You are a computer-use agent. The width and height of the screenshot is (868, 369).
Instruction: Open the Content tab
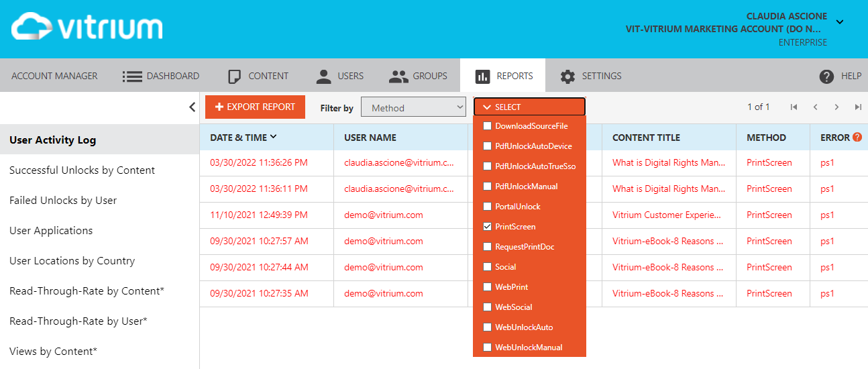[258, 76]
